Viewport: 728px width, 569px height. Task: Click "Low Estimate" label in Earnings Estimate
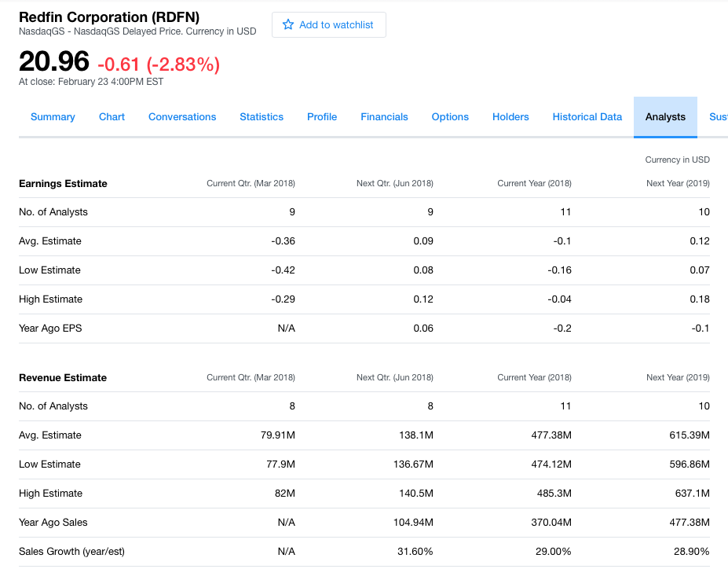(x=49, y=270)
